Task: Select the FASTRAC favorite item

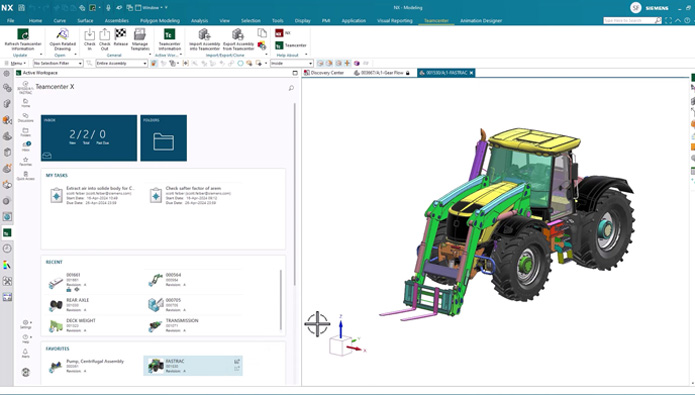Action: 193,366
